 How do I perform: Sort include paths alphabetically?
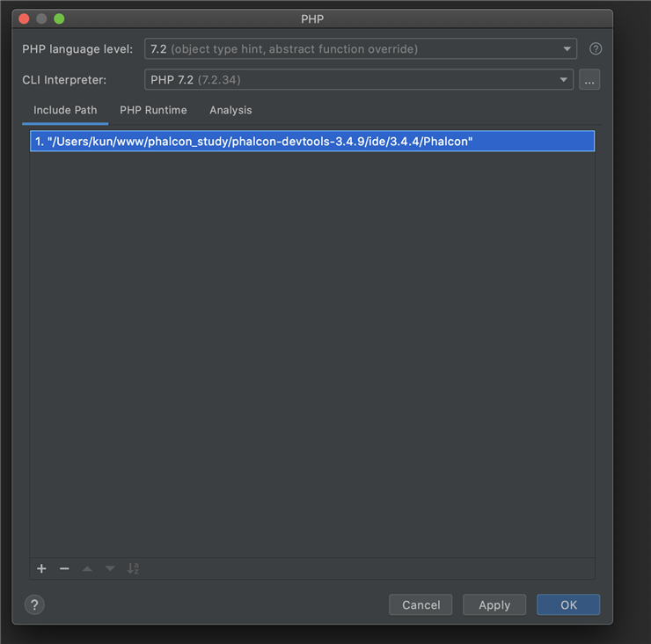coord(133,568)
